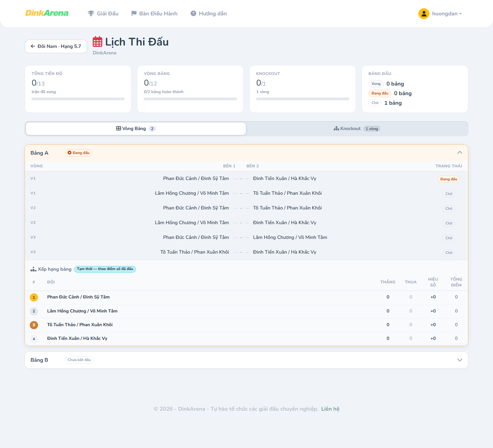Click the bronze rank 3 badge
This screenshot has width=493, height=448.
pyautogui.click(x=34, y=325)
